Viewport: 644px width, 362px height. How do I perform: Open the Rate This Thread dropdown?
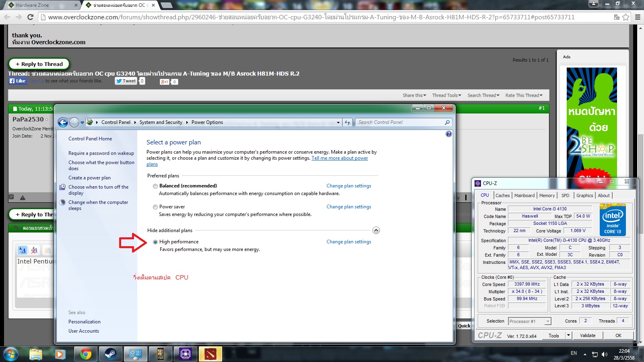tap(524, 95)
